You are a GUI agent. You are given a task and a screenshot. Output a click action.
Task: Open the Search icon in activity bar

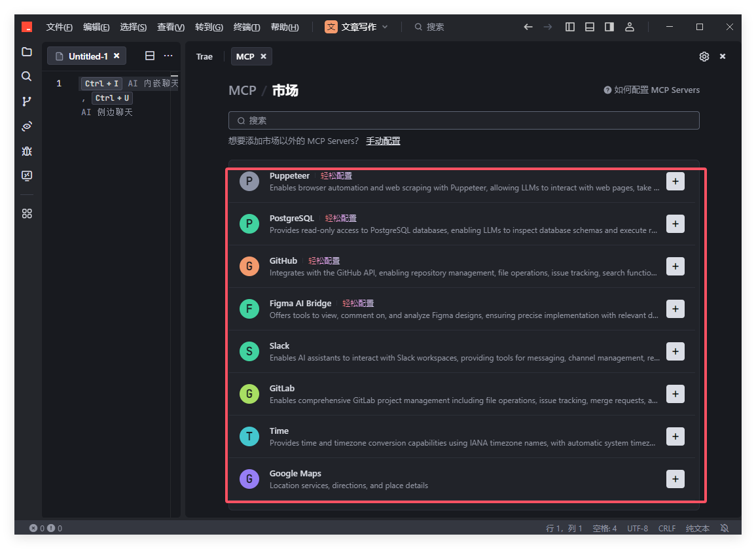tap(27, 77)
